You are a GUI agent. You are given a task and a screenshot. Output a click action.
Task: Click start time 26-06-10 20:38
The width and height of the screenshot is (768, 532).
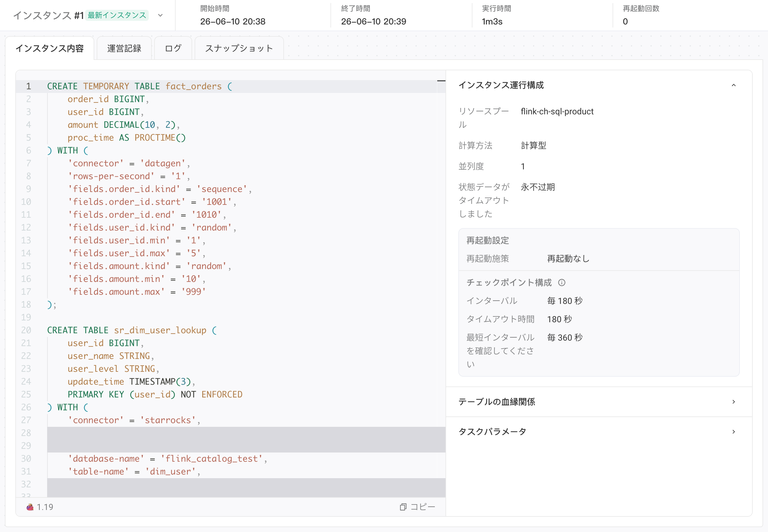click(233, 21)
